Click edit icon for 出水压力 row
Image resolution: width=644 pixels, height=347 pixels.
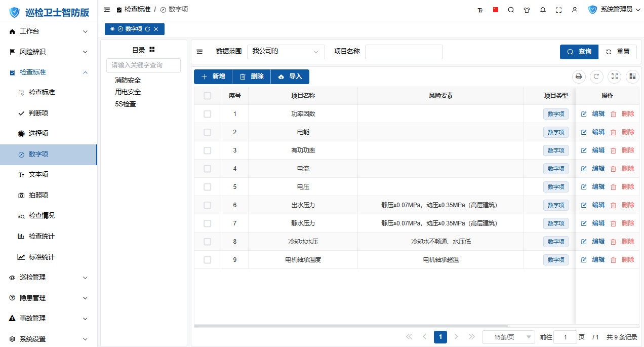(584, 205)
